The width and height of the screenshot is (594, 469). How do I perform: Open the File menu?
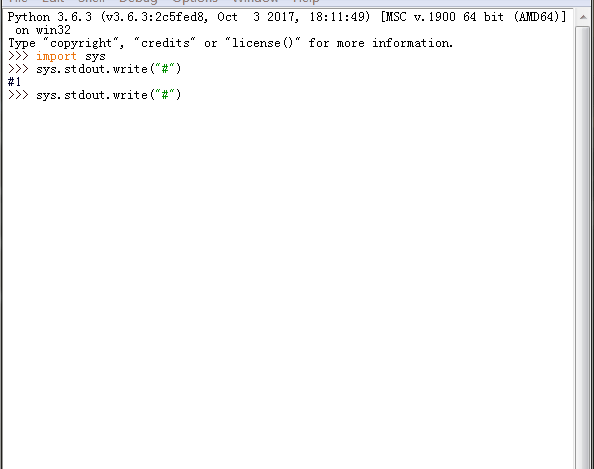coord(18,1)
